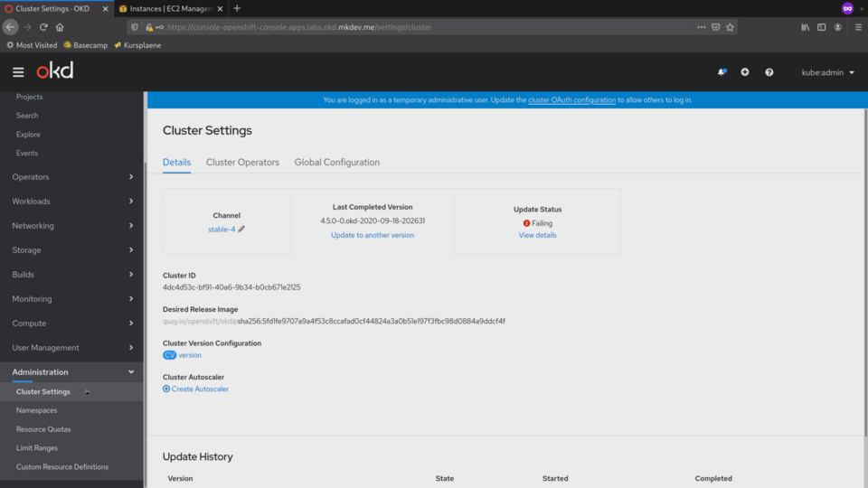This screenshot has height=488, width=868.
Task: Click the browser forward arrow
Action: tap(27, 27)
